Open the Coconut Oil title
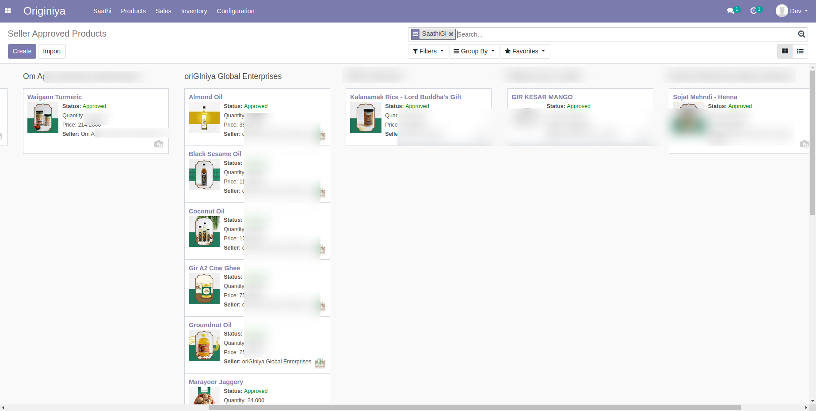 [x=207, y=211]
